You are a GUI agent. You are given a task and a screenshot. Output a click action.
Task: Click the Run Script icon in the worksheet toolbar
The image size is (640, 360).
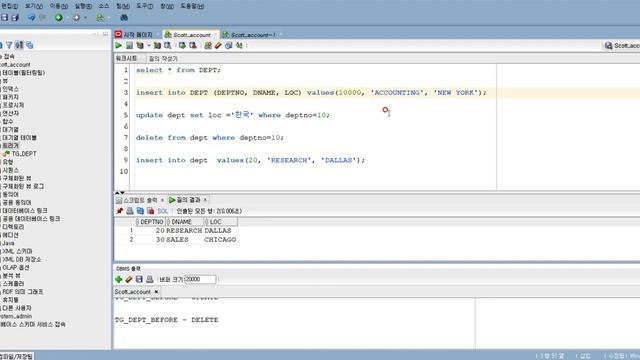pyautogui.click(x=129, y=46)
